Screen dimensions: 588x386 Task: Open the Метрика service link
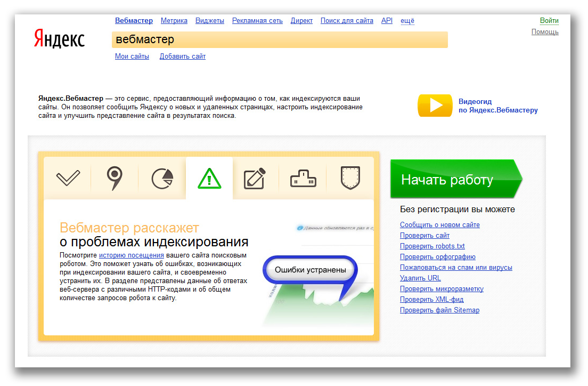click(x=174, y=21)
